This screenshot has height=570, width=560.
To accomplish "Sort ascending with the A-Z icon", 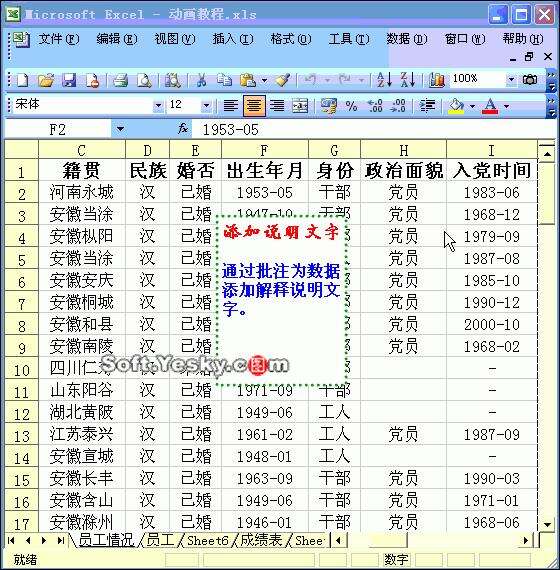I will pyautogui.click(x=384, y=80).
